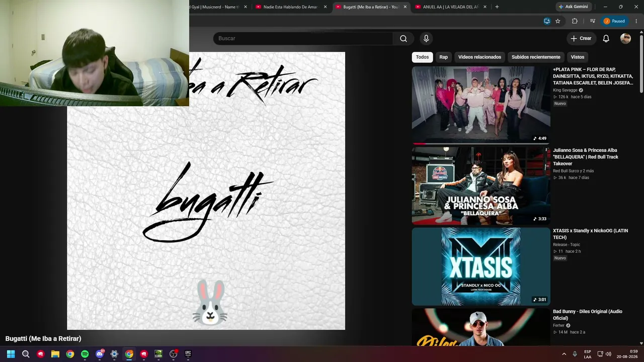Screen dimensions: 644x362
Task: Select the Subidos recientemente chip
Action: tap(536, 57)
